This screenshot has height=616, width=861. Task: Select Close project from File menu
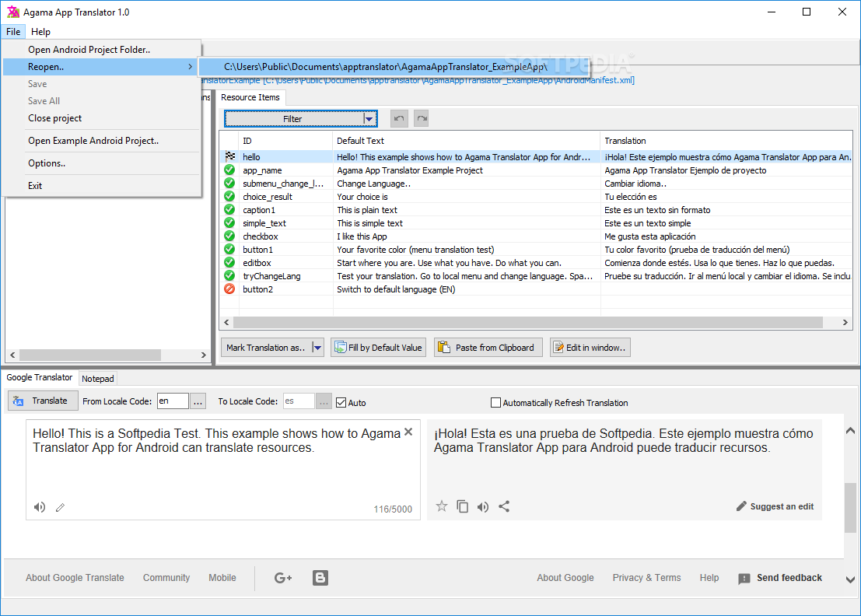pos(102,118)
